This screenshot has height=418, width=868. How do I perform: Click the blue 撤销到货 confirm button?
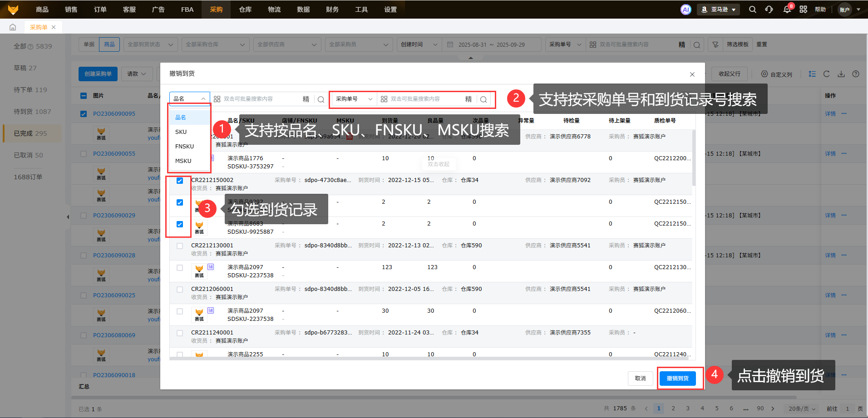(677, 378)
